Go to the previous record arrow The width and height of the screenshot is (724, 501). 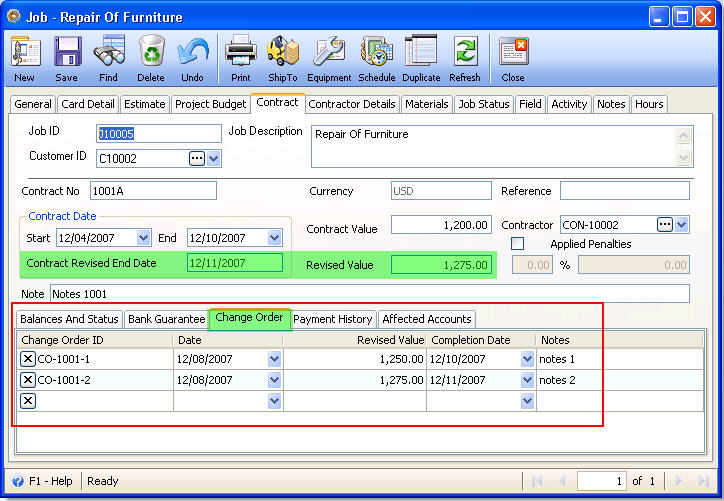pos(562,481)
